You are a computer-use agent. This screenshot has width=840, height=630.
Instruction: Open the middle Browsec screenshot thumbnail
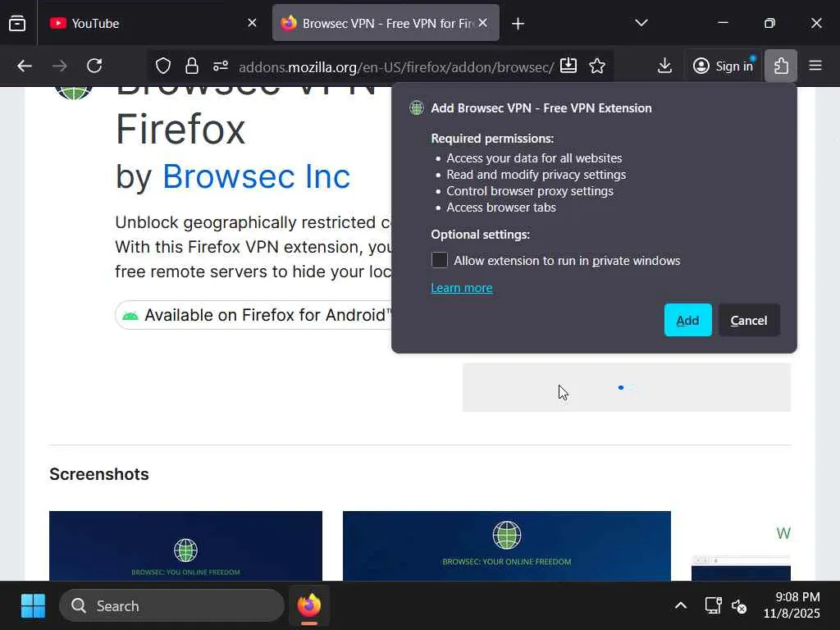pyautogui.click(x=507, y=546)
